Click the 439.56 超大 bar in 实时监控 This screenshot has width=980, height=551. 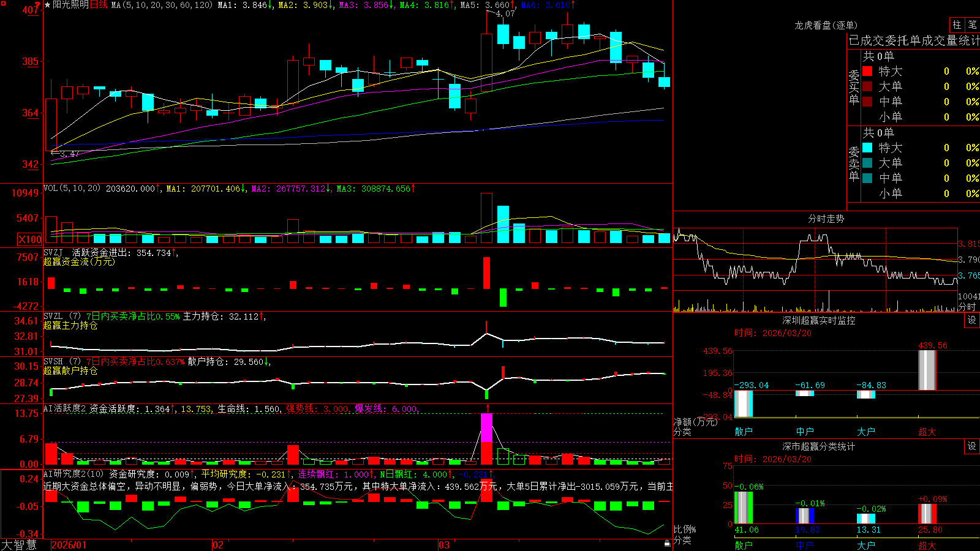tap(927, 370)
